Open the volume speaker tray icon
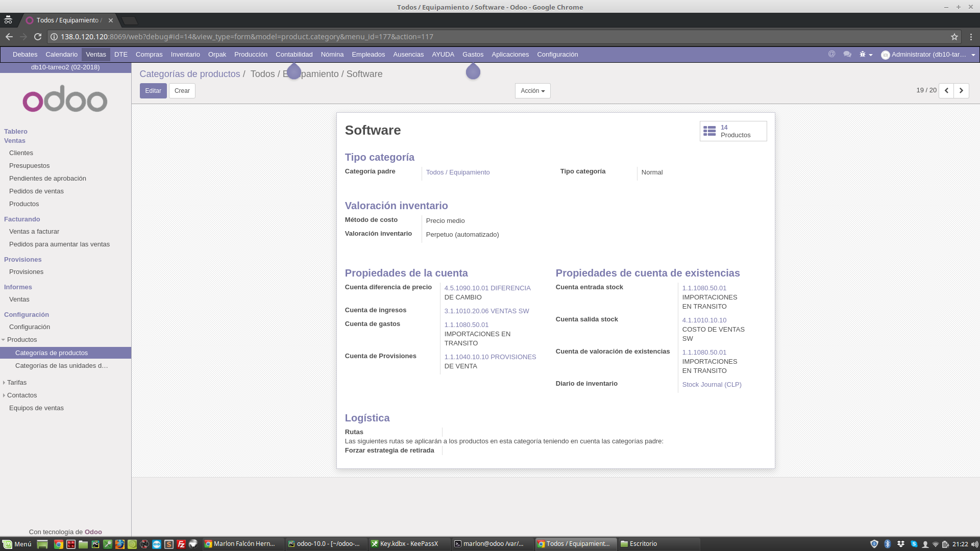This screenshot has width=980, height=551. point(974,544)
